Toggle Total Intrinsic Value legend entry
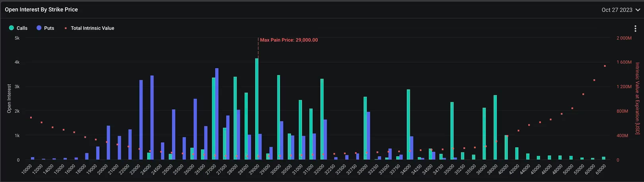Screen dimensions: 644x182 [x=92, y=28]
